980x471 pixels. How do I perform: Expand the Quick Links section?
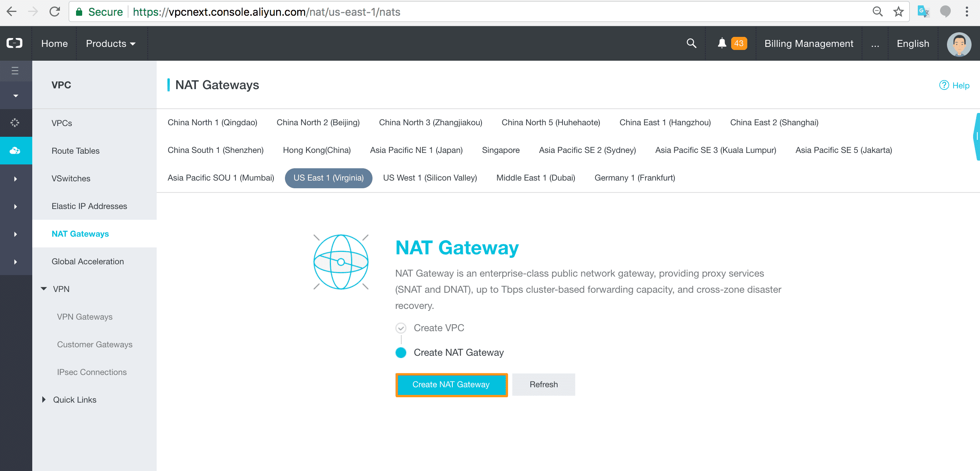pyautogui.click(x=44, y=400)
